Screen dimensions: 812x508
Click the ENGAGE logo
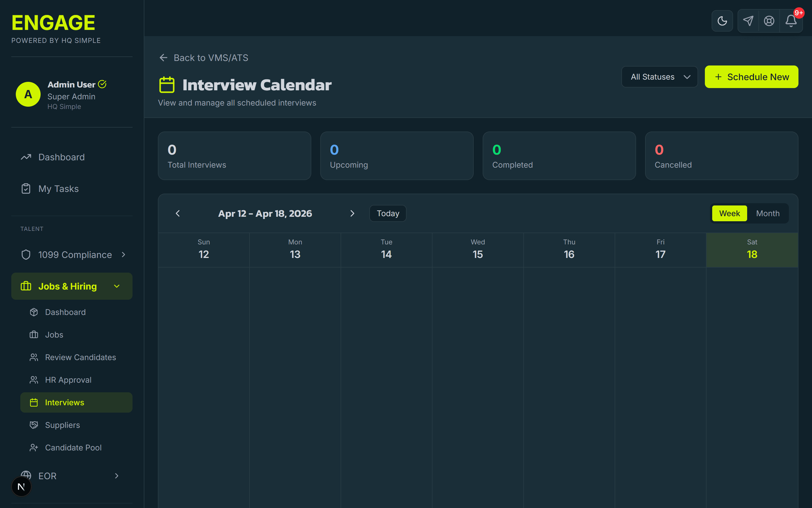53,23
